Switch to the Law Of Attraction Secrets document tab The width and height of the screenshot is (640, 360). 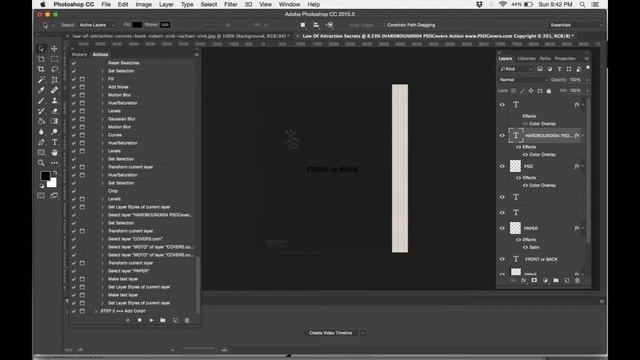[x=437, y=36]
